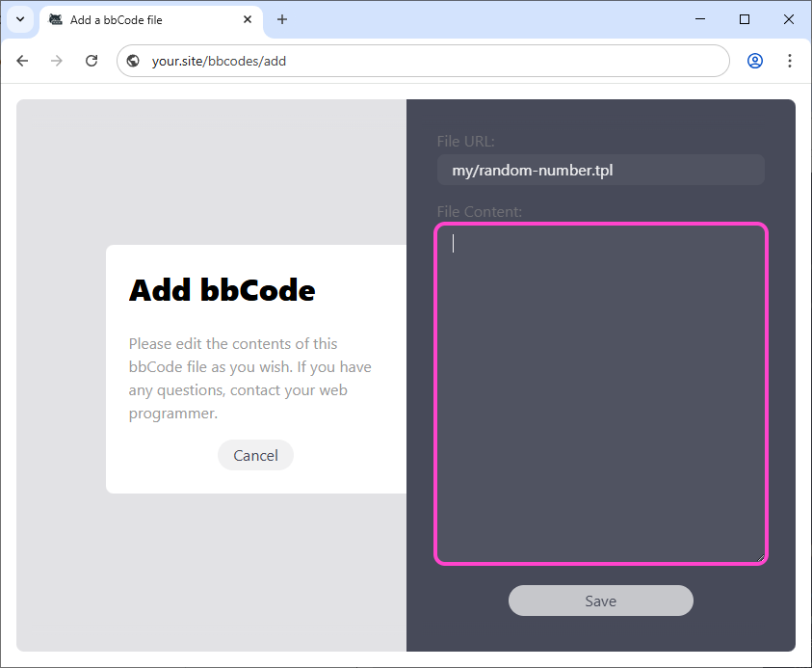Viewport: 812px width, 668px height.
Task: Click the text area resize handle
Action: [760, 556]
